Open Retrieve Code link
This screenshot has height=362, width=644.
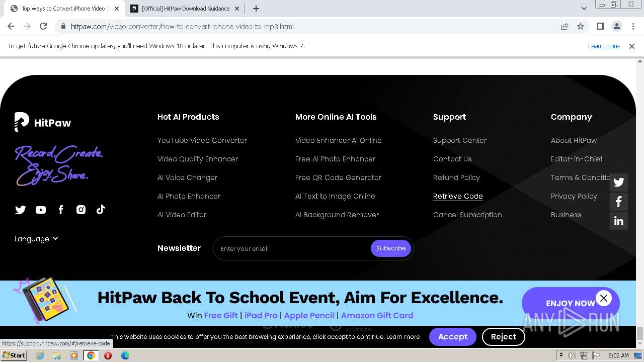[458, 196]
